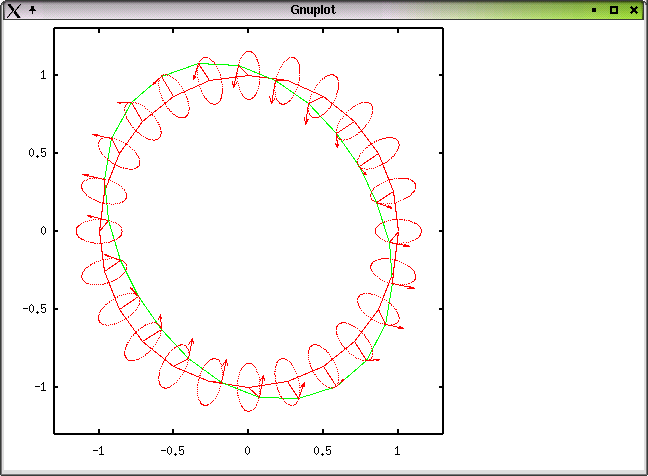The height and width of the screenshot is (476, 648).
Task: Maximize the Gnuplot window
Action: tap(614, 9)
